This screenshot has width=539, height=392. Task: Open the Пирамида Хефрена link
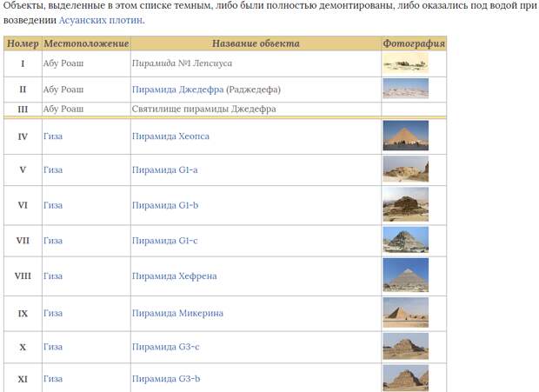[174, 276]
